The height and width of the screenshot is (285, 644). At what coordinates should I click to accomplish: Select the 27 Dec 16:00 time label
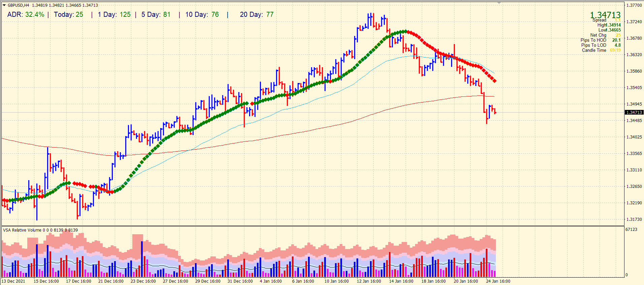pyautogui.click(x=175, y=281)
